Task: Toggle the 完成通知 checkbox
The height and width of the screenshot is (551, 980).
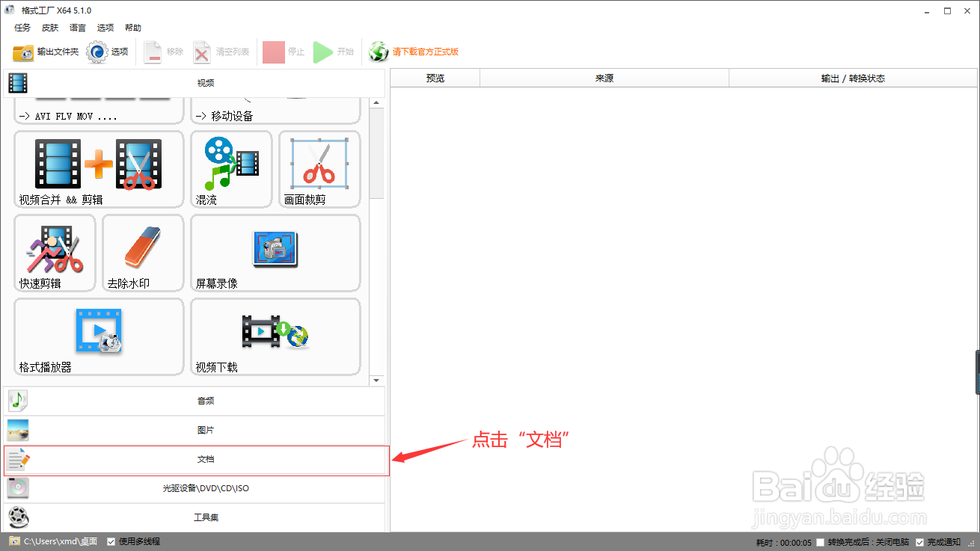Action: [920, 542]
